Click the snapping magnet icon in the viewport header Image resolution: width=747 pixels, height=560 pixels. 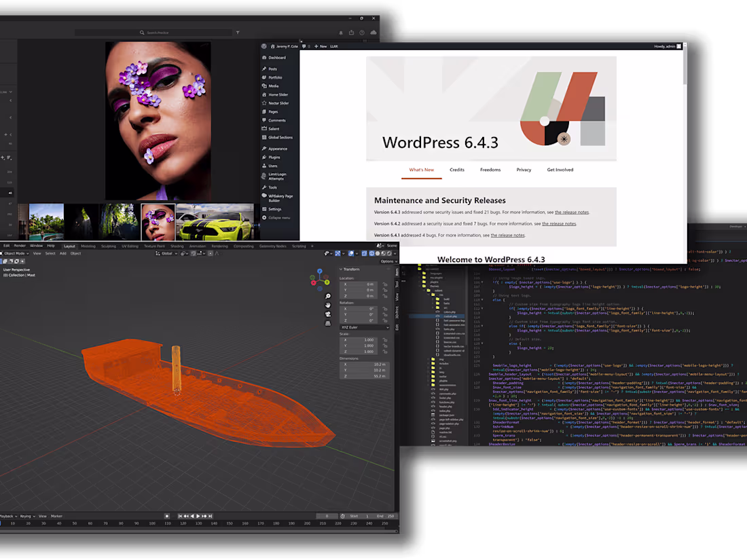click(x=194, y=254)
